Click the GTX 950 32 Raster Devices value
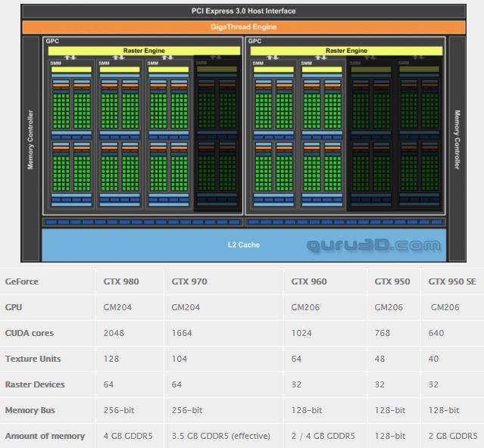 (379, 384)
